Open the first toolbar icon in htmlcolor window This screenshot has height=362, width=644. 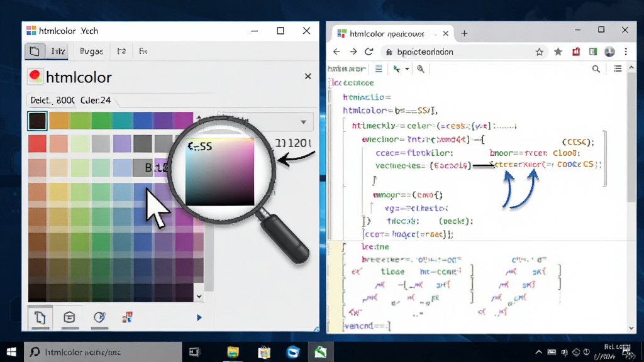35,52
